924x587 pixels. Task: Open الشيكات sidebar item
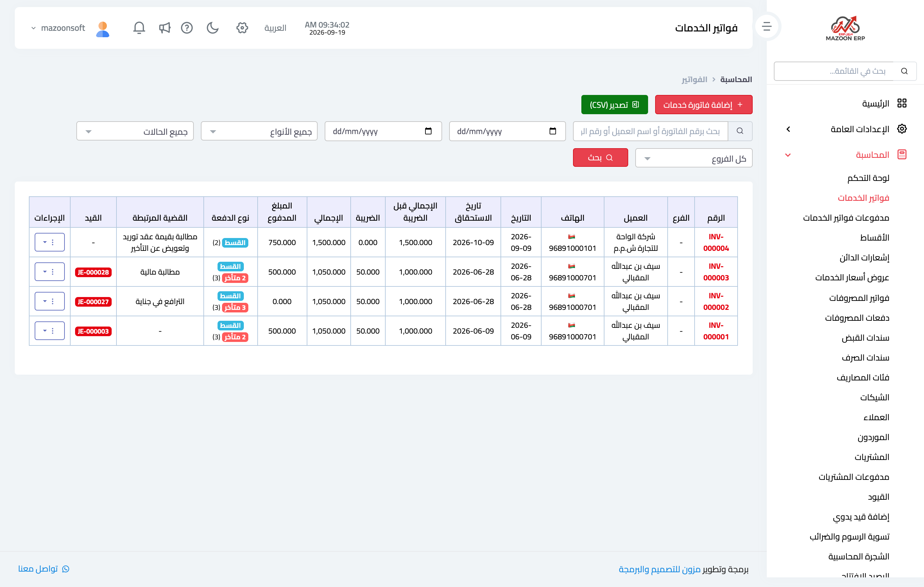coord(875,397)
